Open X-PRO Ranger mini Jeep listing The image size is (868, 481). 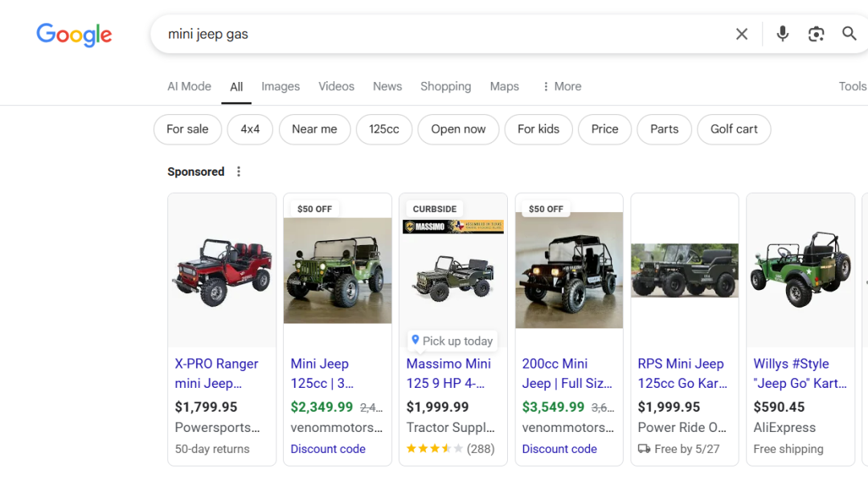point(216,373)
